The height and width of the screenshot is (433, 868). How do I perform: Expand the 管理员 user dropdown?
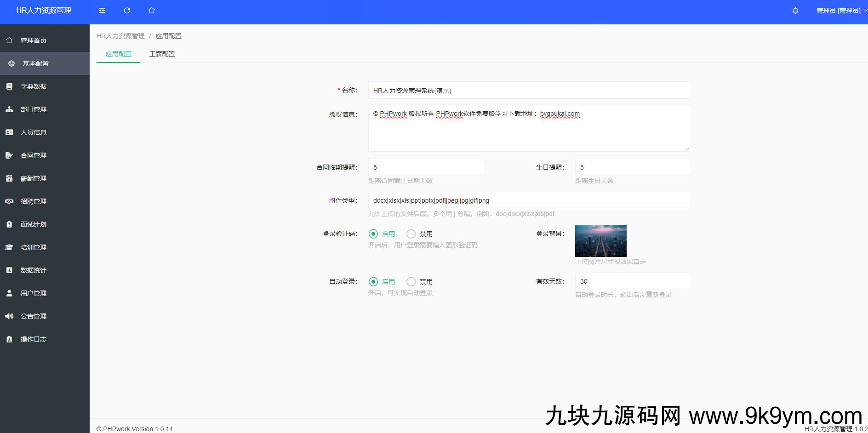(841, 11)
